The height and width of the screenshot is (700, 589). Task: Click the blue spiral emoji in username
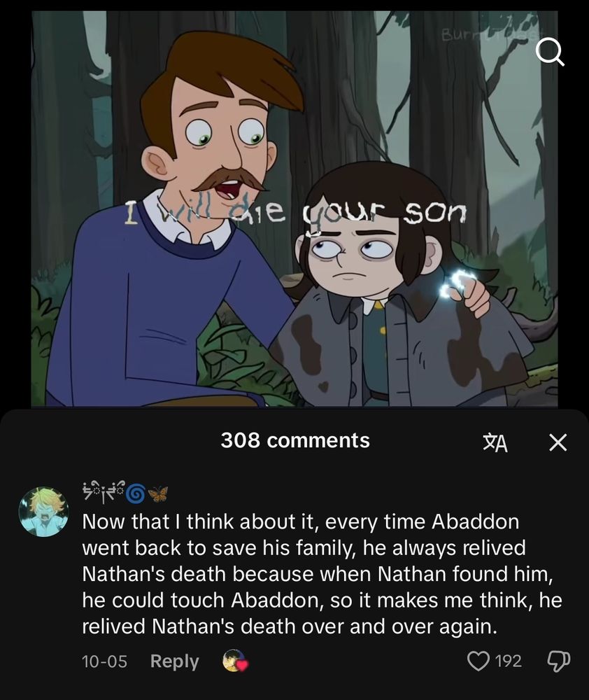pyautogui.click(x=135, y=493)
